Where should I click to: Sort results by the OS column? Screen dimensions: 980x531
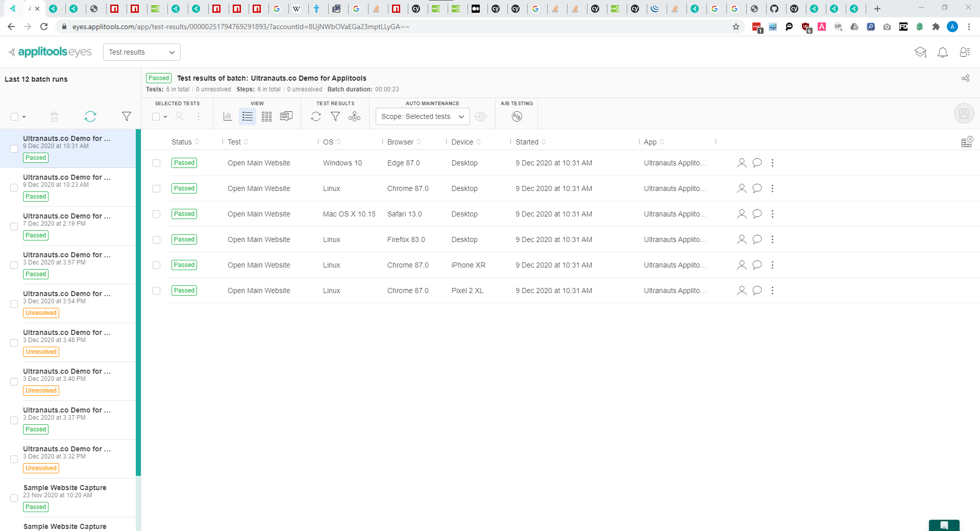coord(332,142)
